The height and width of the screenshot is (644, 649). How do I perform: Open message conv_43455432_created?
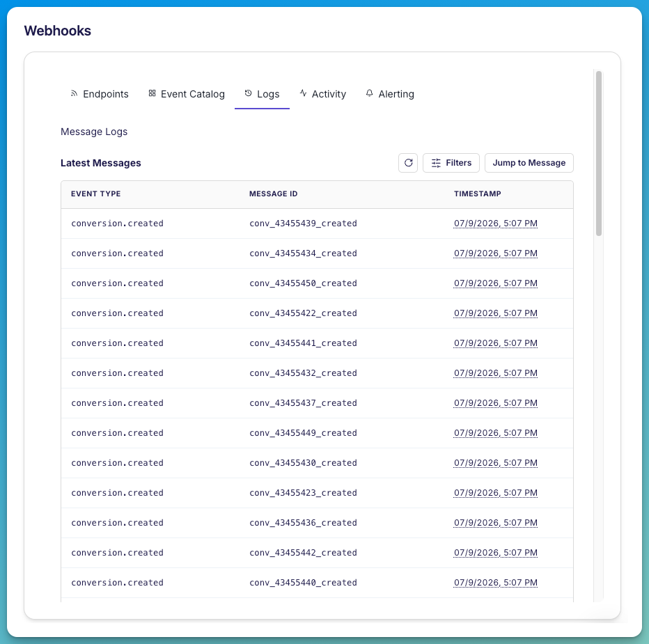303,373
